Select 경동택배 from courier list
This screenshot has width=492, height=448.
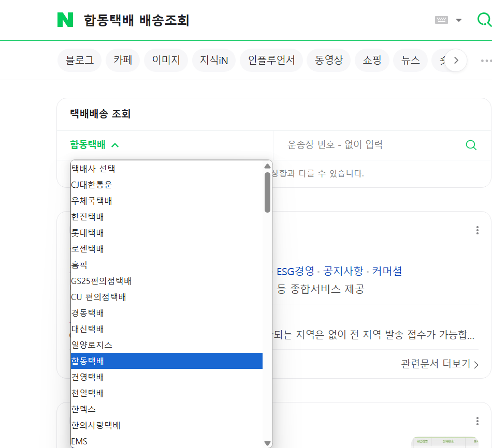[167, 313]
